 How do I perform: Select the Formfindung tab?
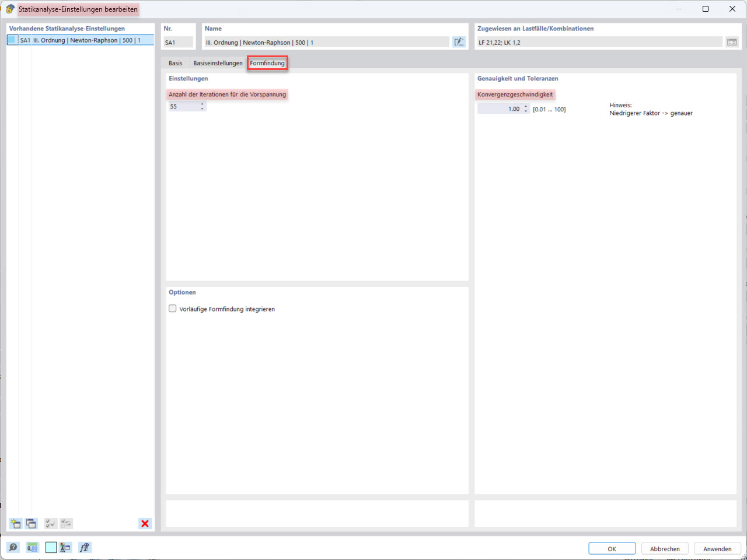pyautogui.click(x=267, y=62)
